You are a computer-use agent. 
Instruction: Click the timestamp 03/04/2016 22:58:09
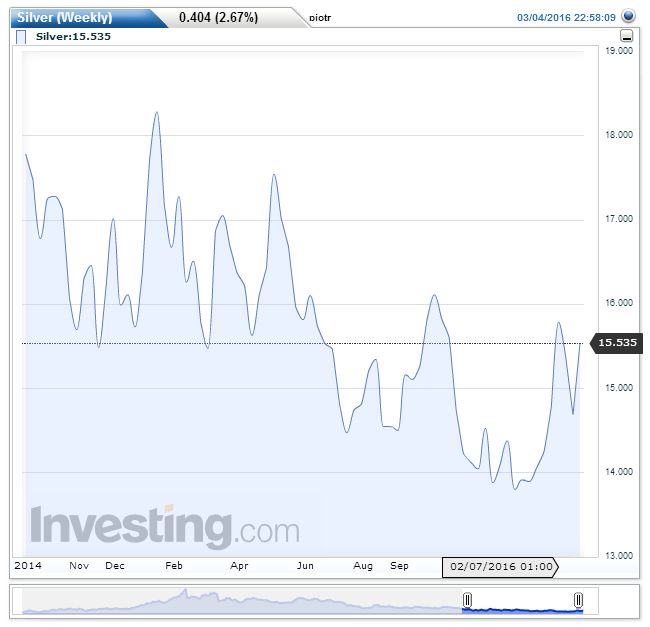(566, 17)
